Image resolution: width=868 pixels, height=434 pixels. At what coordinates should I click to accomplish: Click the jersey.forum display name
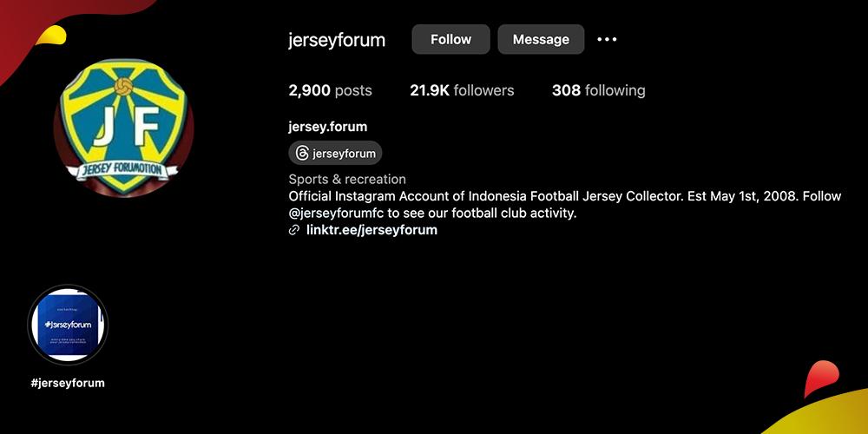[327, 127]
